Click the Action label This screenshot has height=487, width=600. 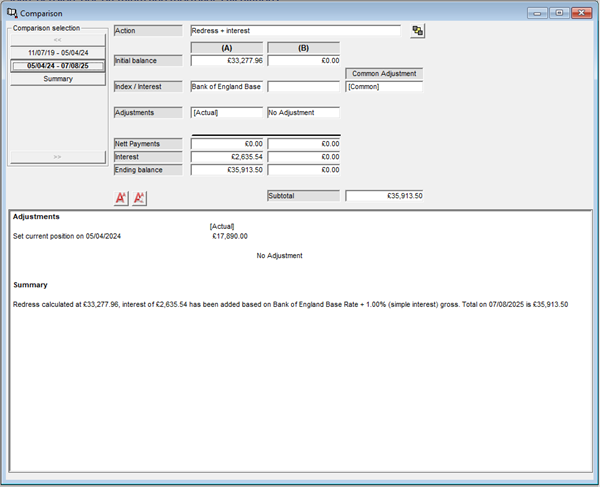click(148, 31)
